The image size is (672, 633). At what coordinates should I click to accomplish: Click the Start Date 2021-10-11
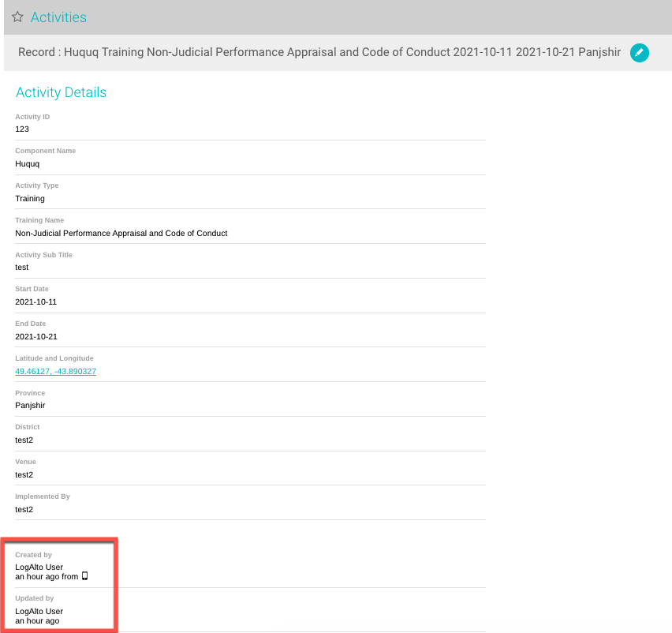35,302
